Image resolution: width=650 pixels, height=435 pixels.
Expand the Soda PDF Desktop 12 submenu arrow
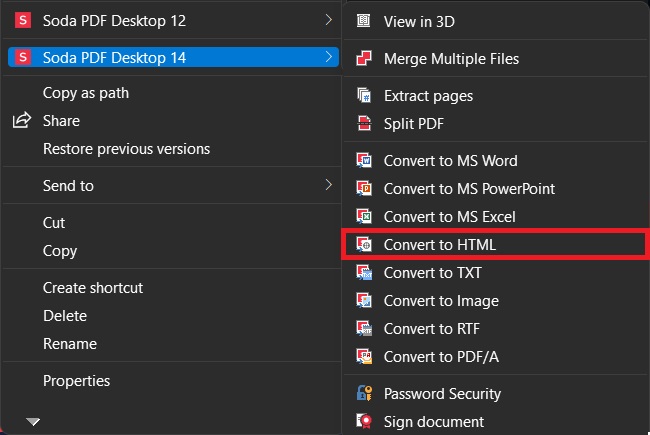(328, 19)
